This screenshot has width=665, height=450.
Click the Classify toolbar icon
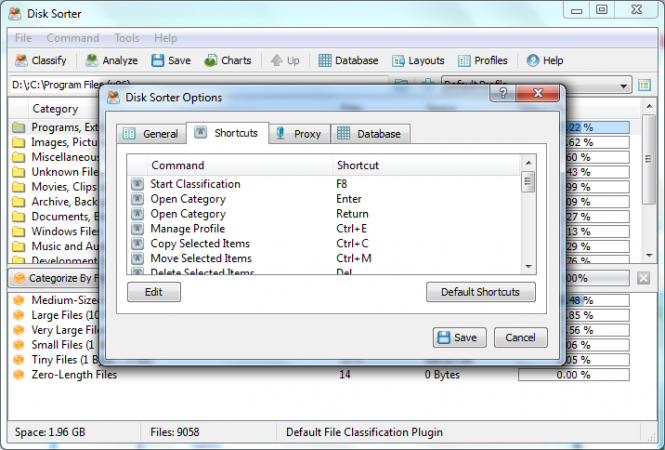point(21,61)
